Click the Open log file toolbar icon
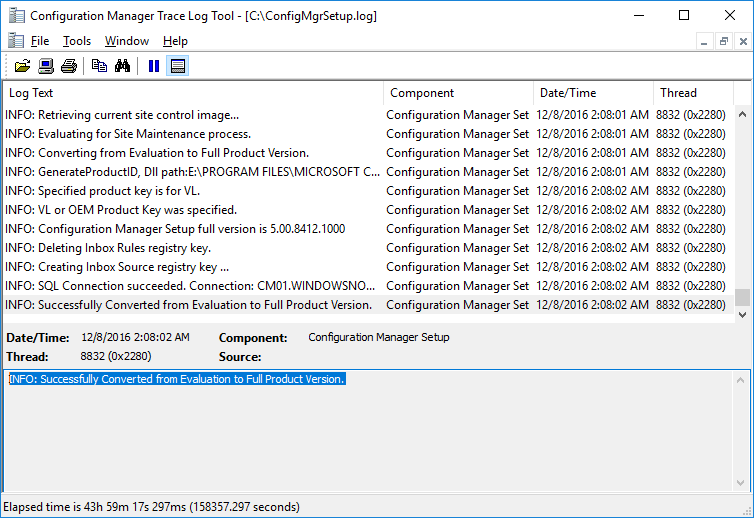The height and width of the screenshot is (518, 754). tap(22, 66)
